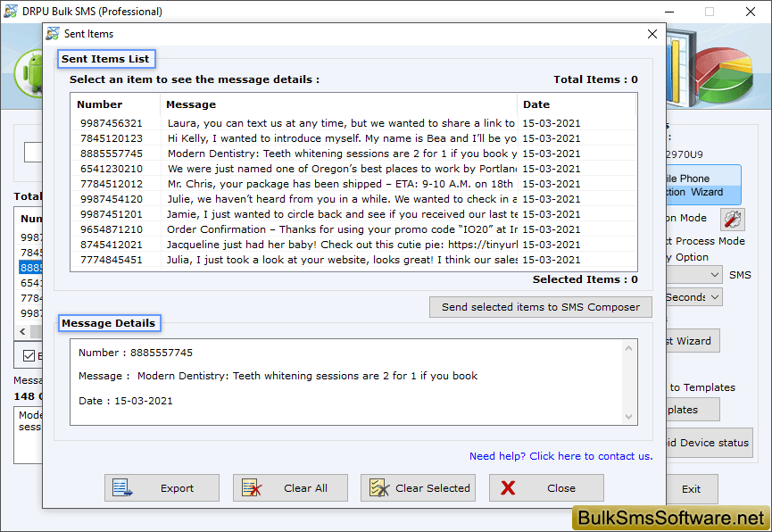Click the Export button in Sent Items

(x=162, y=487)
